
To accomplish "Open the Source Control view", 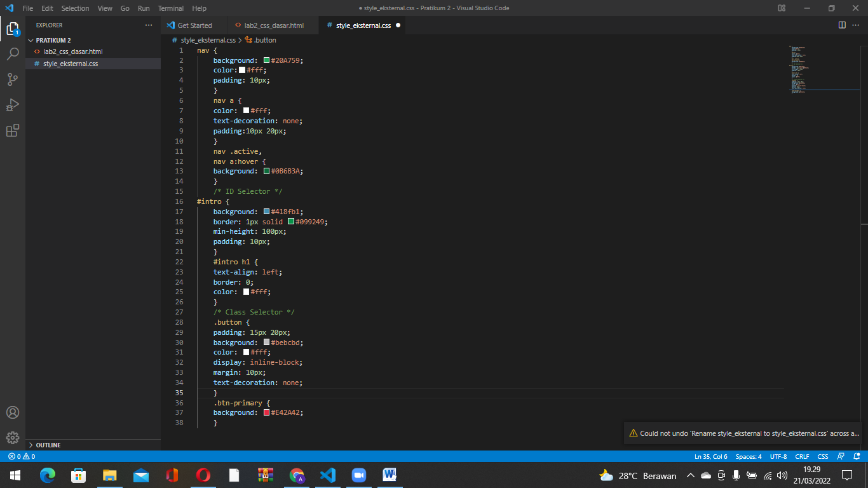I will pyautogui.click(x=13, y=79).
